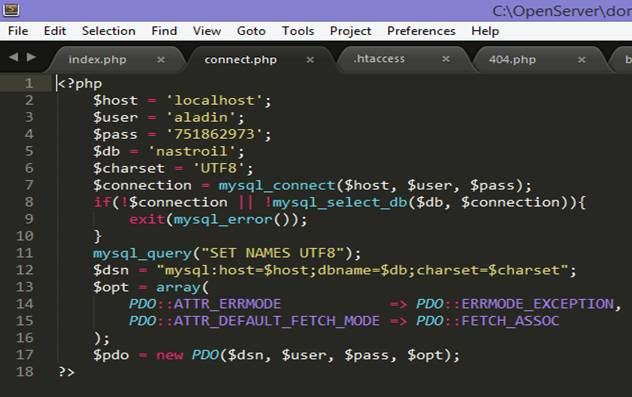632x397 pixels.
Task: Click the 'aladin' username string
Action: (201, 117)
